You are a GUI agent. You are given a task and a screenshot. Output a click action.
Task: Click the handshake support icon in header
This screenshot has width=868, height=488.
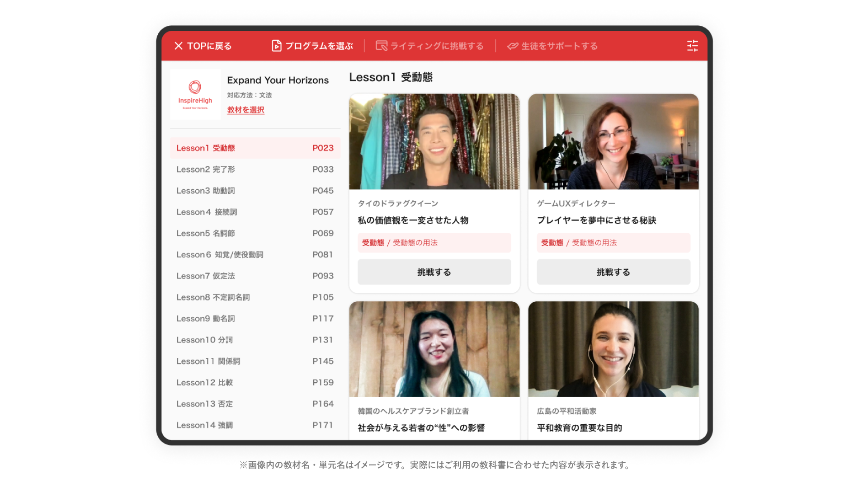[512, 46]
